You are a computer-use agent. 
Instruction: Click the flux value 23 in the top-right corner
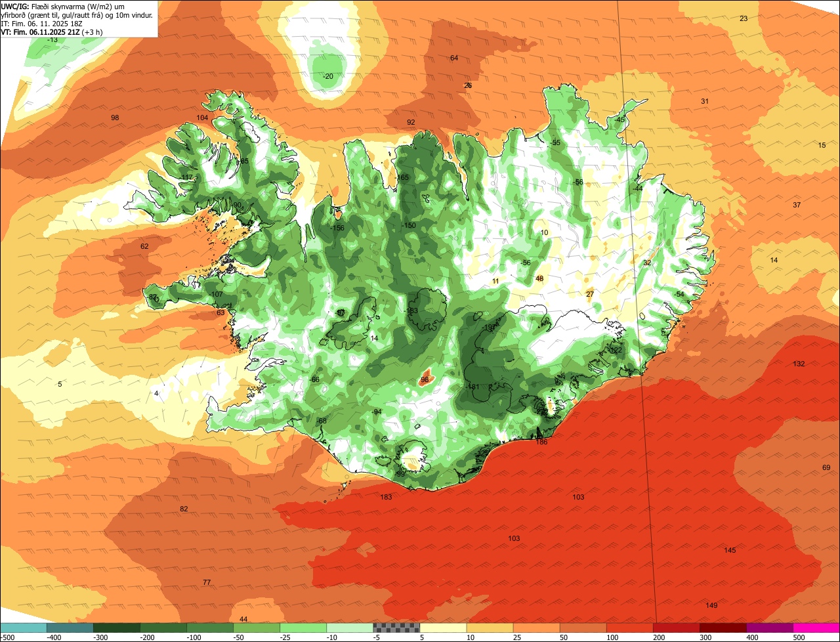(744, 18)
